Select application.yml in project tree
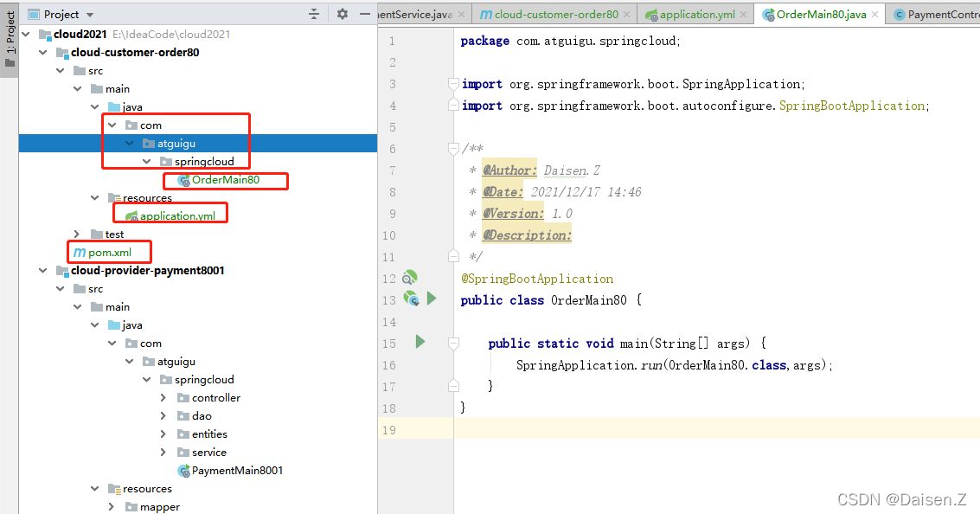Viewport: 980px width, 514px height. point(177,215)
